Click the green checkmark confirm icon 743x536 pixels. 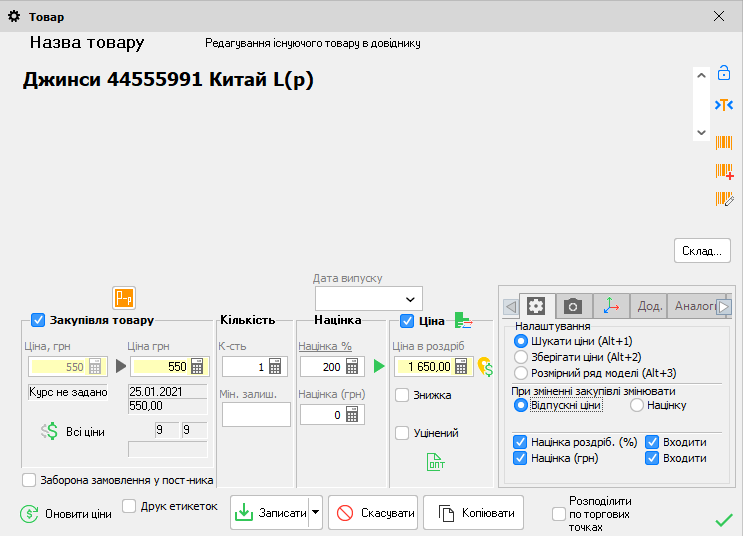click(724, 519)
